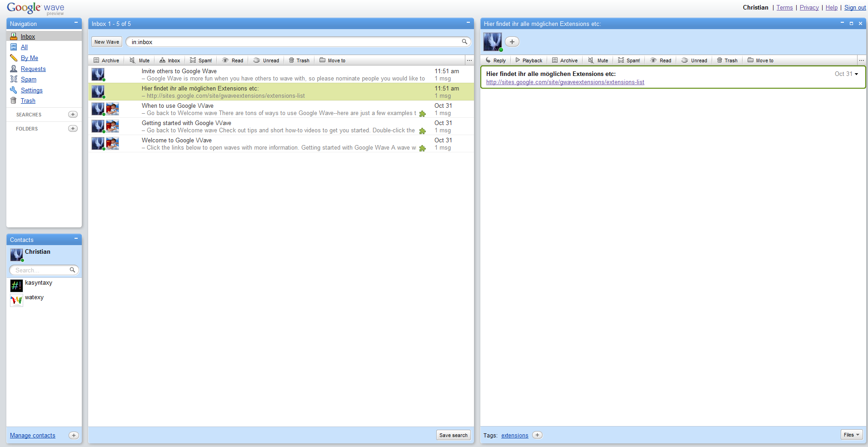868x447 pixels.
Task: Click the New Wave button
Action: (107, 42)
